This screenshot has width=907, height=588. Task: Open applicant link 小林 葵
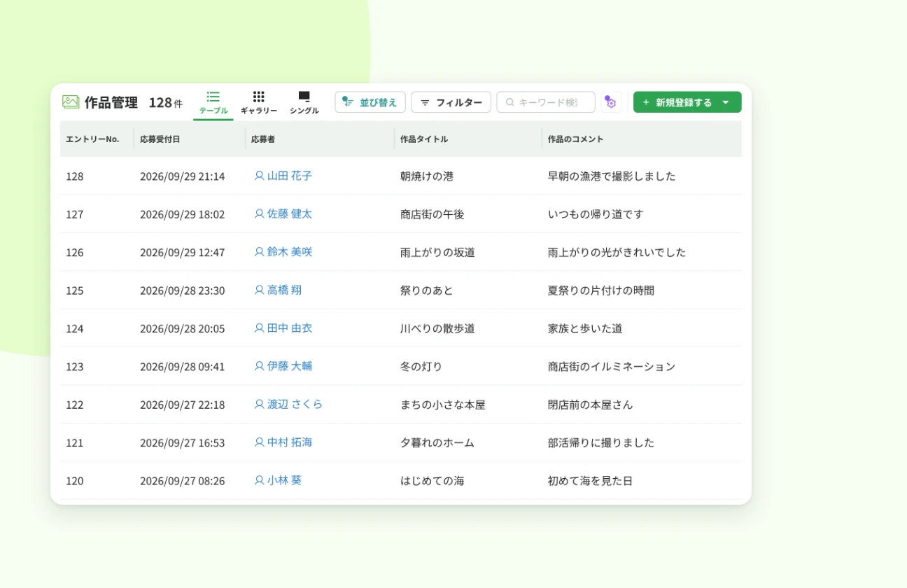coord(285,480)
